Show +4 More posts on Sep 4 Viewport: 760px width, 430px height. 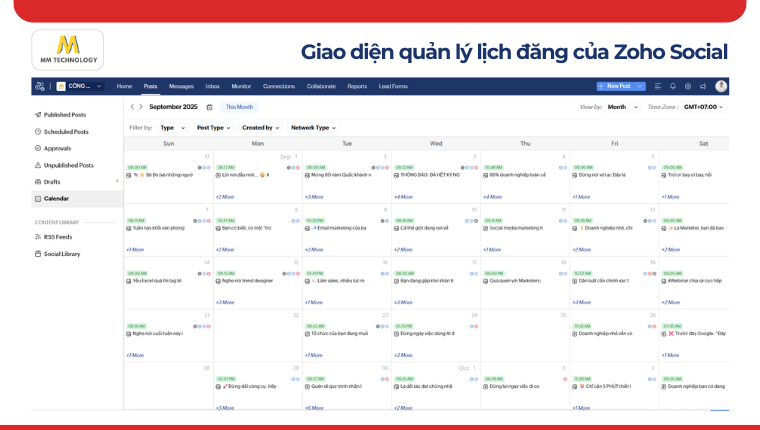click(x=492, y=197)
